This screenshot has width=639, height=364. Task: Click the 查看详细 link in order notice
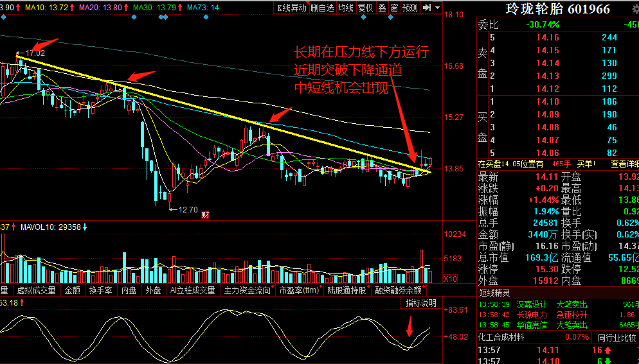(x=624, y=164)
